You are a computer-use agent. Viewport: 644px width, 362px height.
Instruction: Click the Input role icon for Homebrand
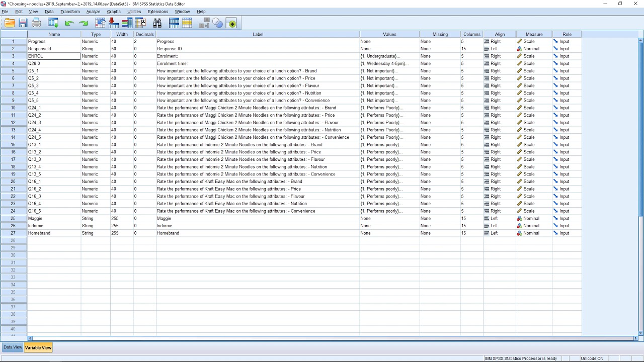[x=555, y=233]
